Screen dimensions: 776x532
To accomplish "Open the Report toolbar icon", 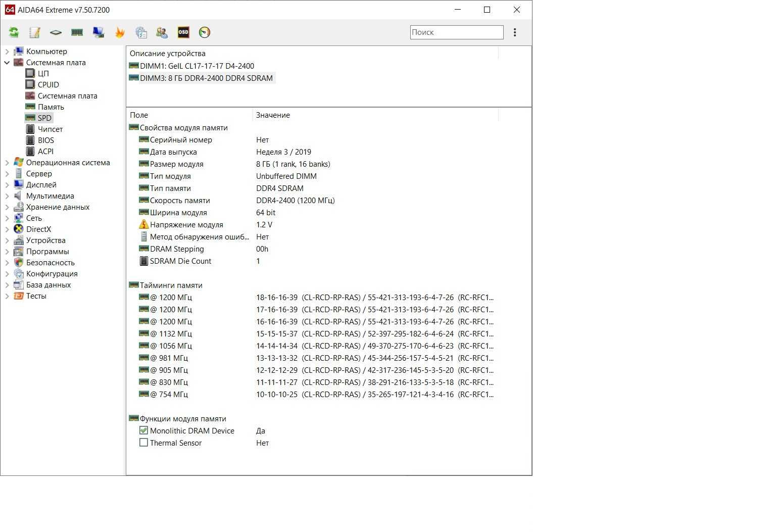I will pos(35,32).
